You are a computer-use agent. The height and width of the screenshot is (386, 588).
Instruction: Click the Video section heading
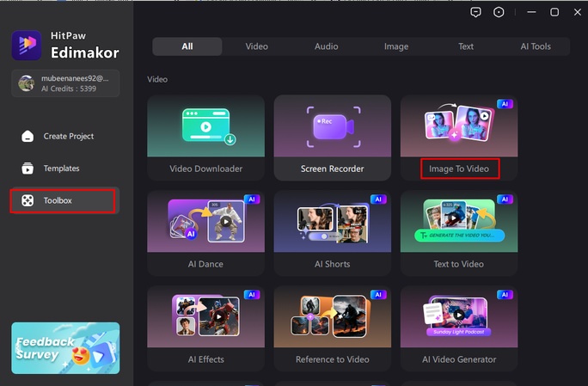(157, 80)
